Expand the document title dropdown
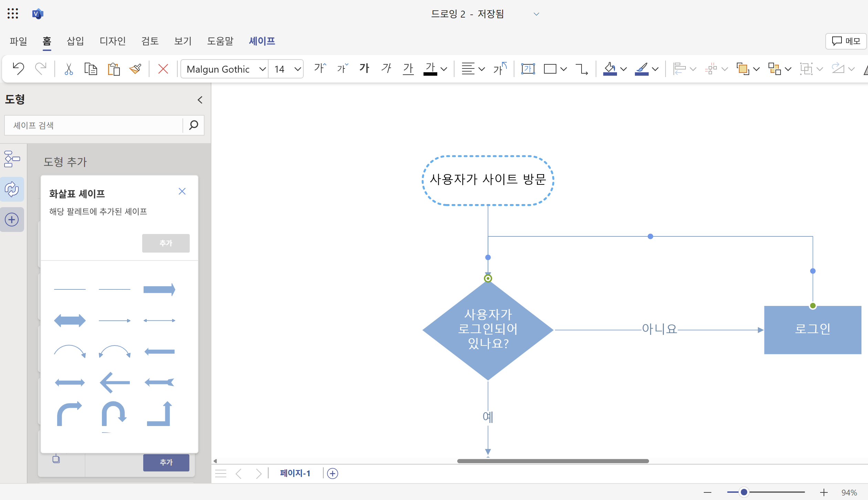Screen dimensions: 868x500 click(536, 14)
